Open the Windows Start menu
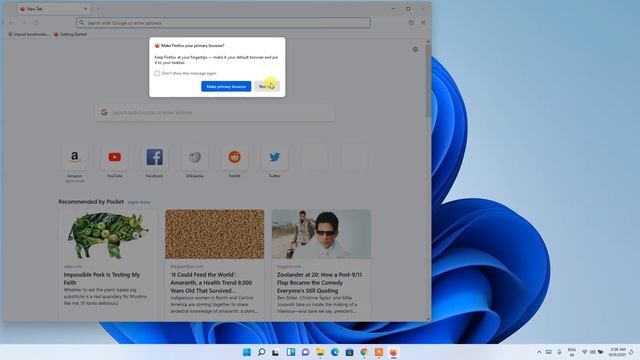The image size is (640, 360). (247, 352)
